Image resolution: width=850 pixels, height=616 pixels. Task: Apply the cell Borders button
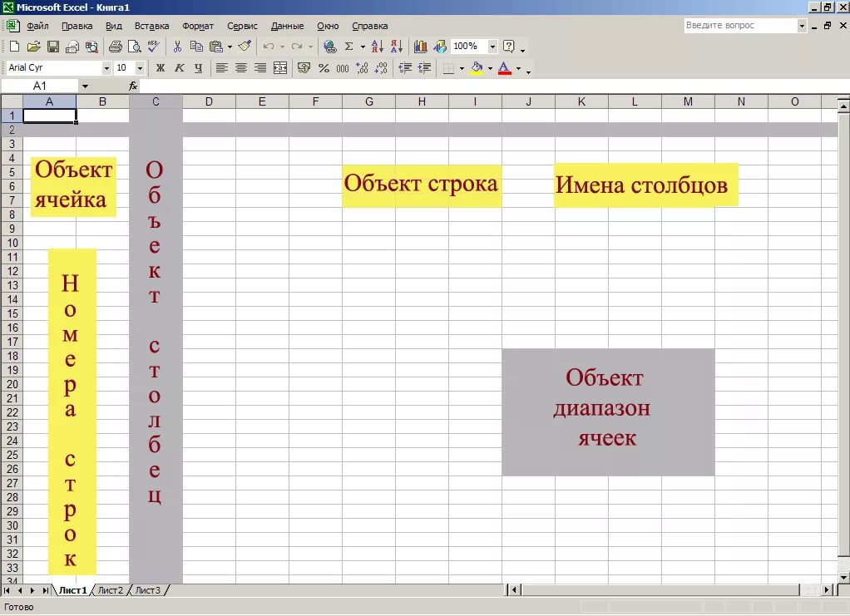click(x=448, y=67)
